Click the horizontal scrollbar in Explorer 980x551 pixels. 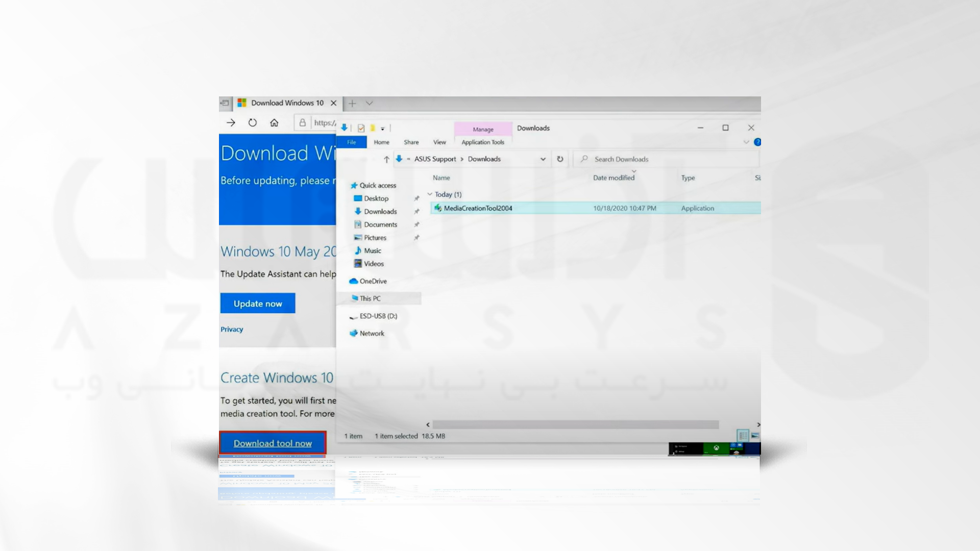575,424
